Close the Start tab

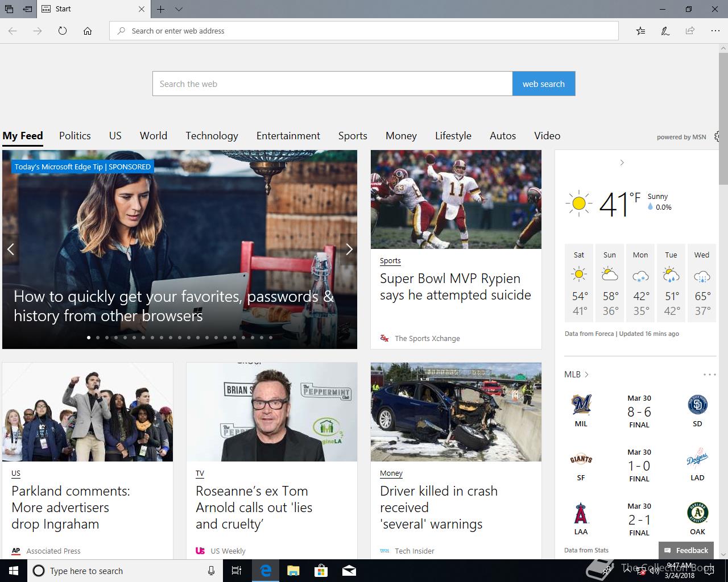[142, 9]
